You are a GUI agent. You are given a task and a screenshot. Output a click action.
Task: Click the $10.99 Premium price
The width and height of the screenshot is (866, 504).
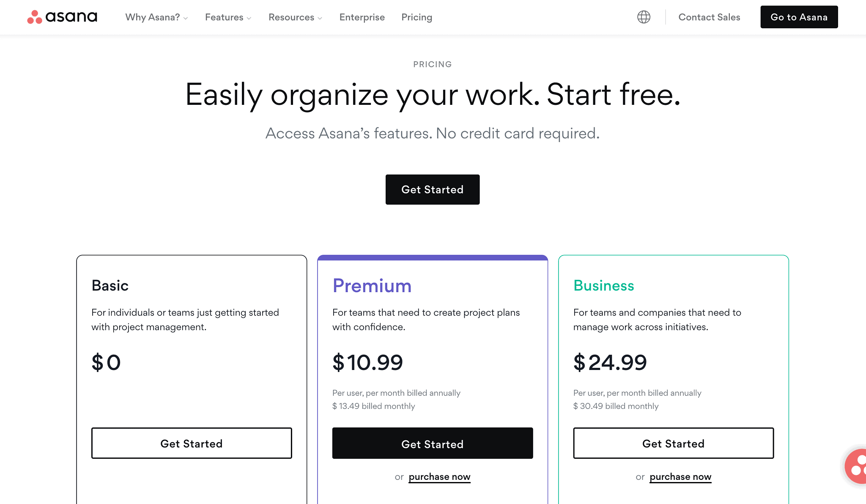coord(367,362)
